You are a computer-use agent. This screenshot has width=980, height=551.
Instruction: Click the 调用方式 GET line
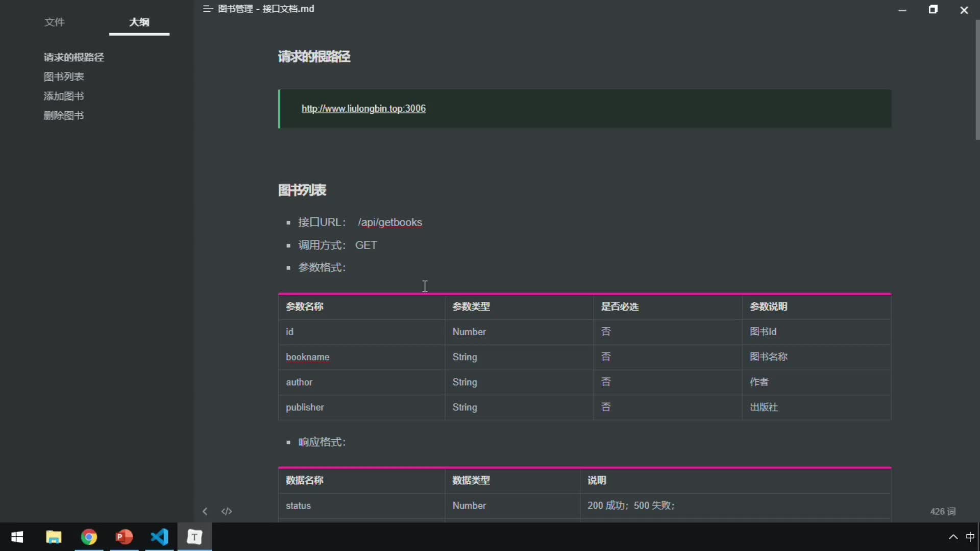click(x=337, y=245)
